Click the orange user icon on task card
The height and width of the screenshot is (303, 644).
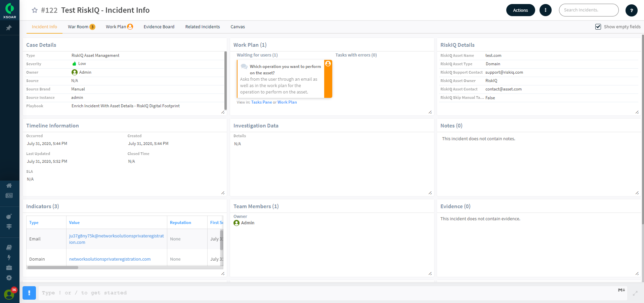click(x=328, y=64)
